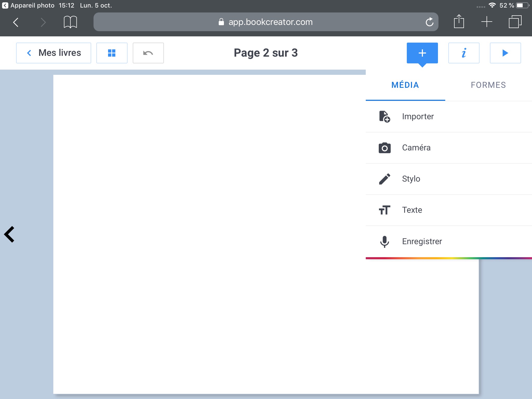532x399 pixels.
Task: Select the MÉDIA tab
Action: 405,85
